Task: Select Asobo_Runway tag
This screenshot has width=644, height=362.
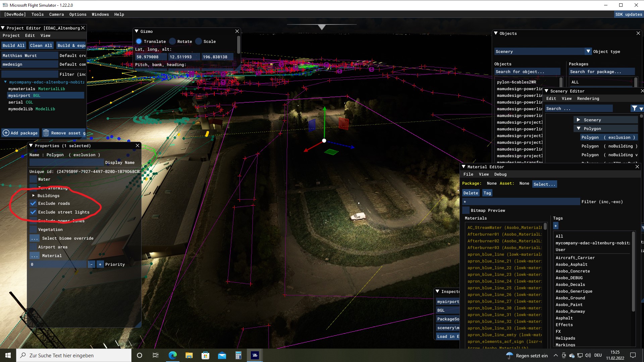Action: click(570, 311)
